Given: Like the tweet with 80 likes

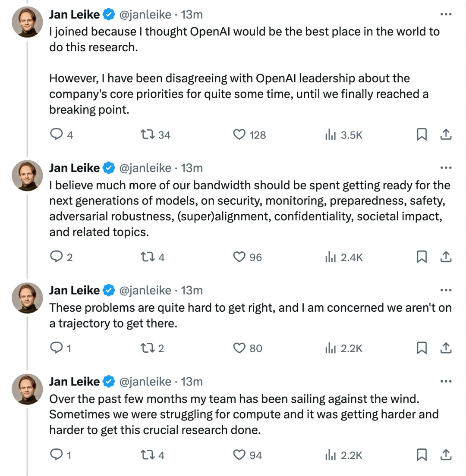Looking at the screenshot, I should (239, 348).
